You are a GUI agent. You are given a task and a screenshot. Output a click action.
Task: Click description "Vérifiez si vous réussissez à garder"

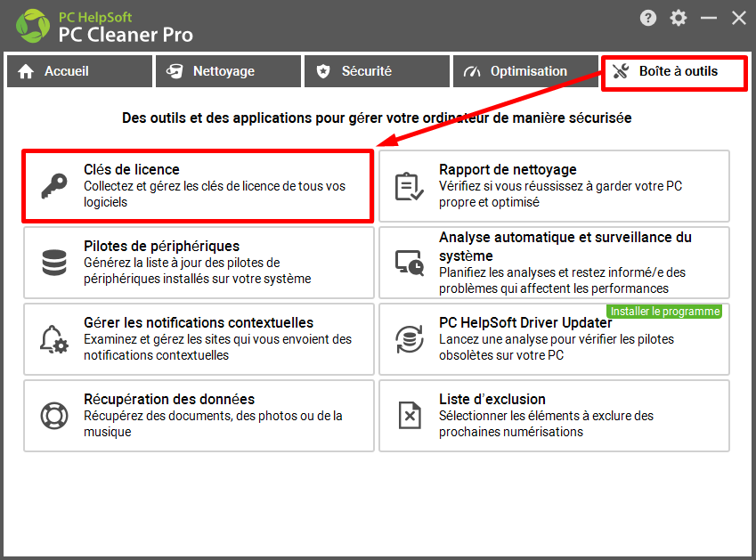[560, 194]
